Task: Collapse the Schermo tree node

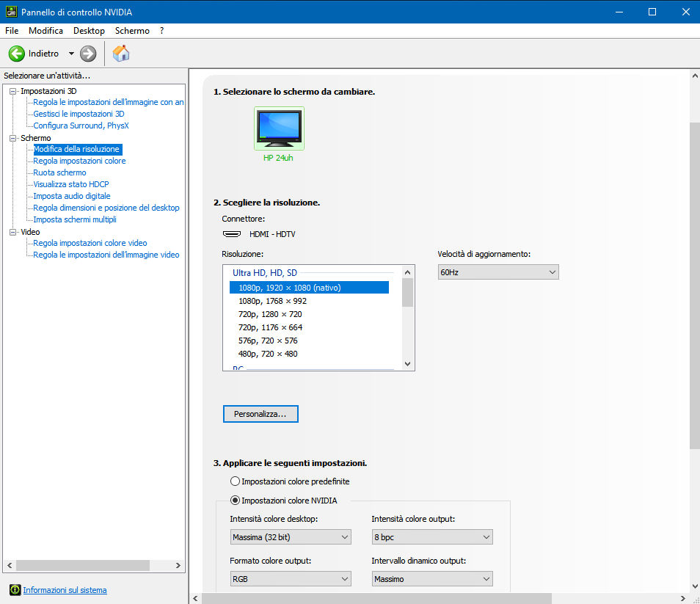Action: point(13,138)
